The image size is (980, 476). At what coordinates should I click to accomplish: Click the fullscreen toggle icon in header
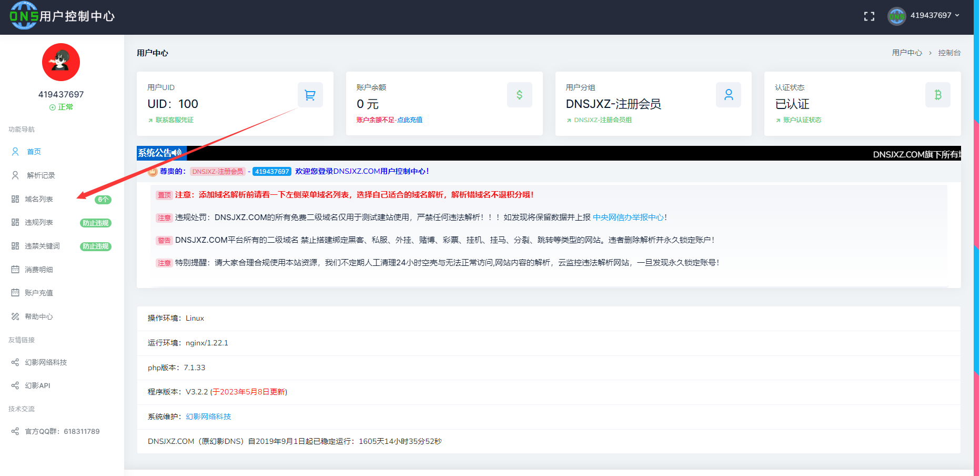click(869, 16)
